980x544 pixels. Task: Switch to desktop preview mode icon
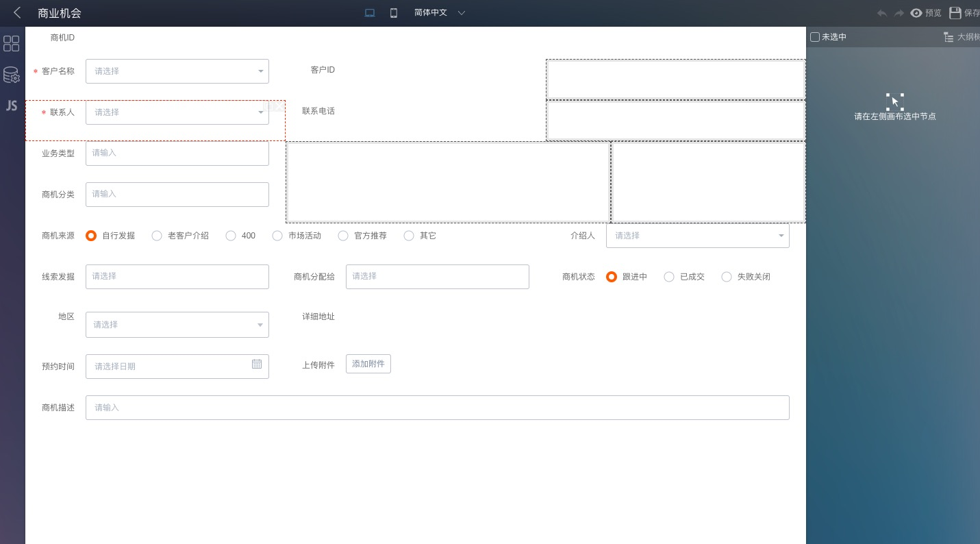[370, 13]
